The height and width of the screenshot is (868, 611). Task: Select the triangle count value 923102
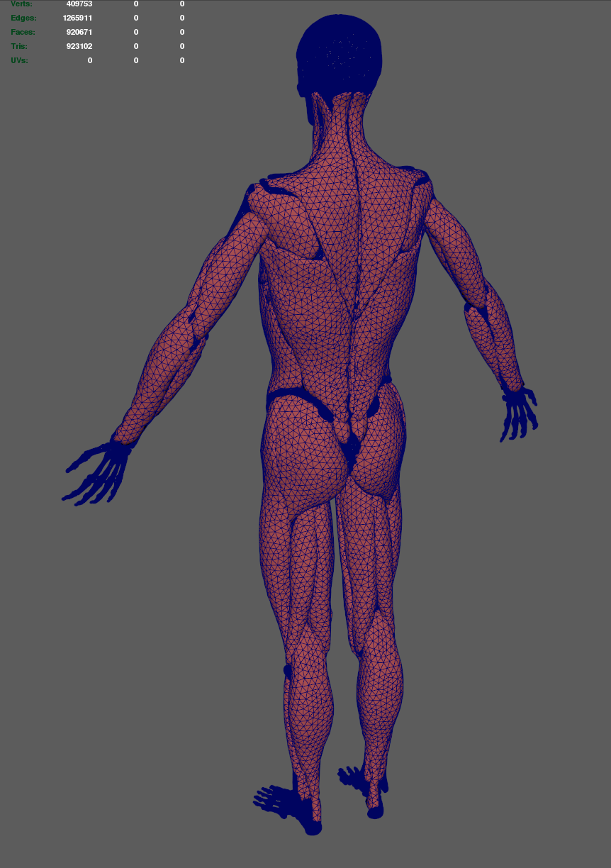79,46
